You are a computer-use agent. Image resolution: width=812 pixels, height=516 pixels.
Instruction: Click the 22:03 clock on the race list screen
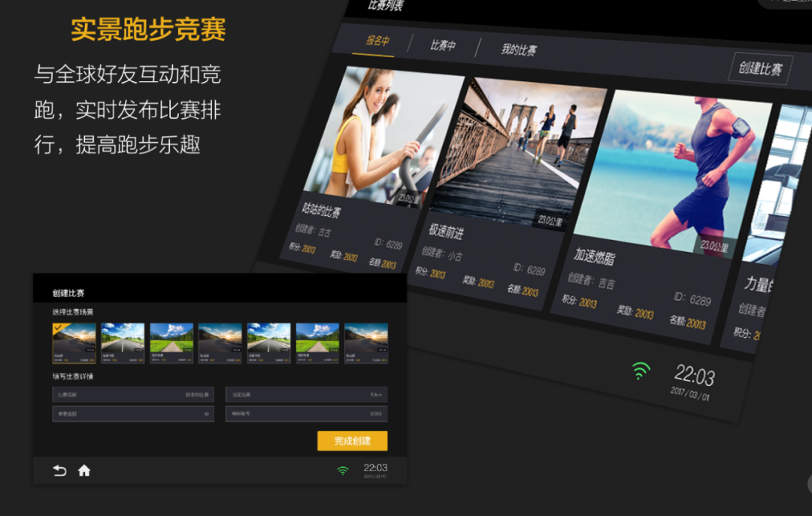(695, 375)
